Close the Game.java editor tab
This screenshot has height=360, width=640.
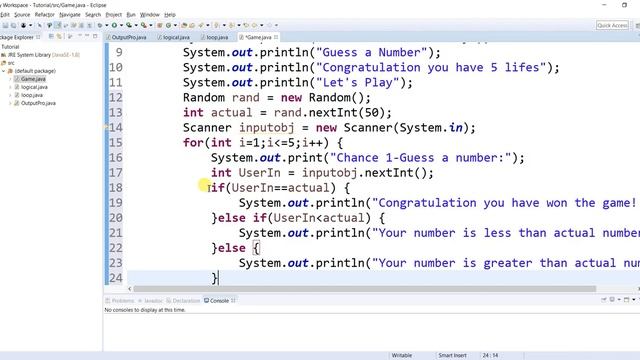[276, 37]
